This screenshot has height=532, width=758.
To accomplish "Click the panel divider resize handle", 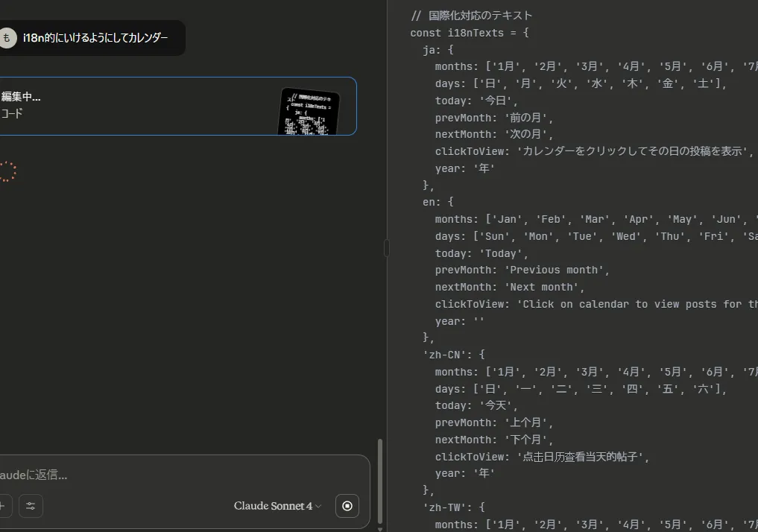I will (x=386, y=248).
